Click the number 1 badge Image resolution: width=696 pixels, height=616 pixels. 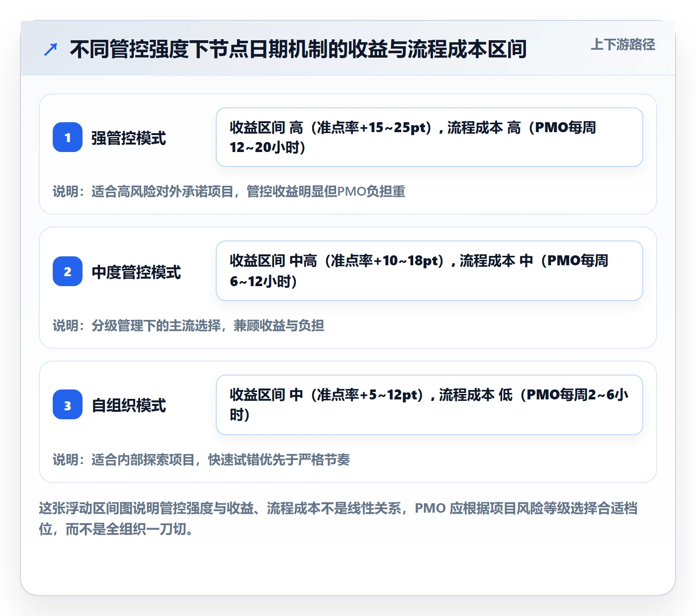[68, 137]
